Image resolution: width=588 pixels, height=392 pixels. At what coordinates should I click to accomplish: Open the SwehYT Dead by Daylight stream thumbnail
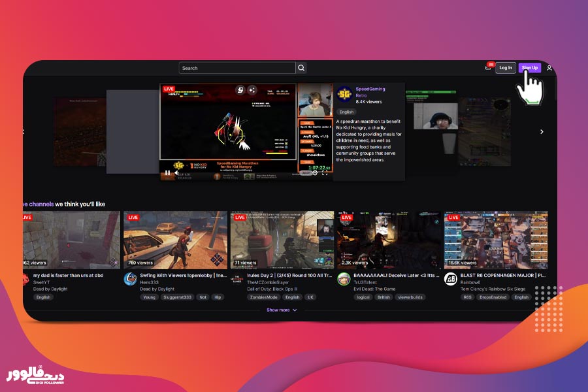coord(71,240)
